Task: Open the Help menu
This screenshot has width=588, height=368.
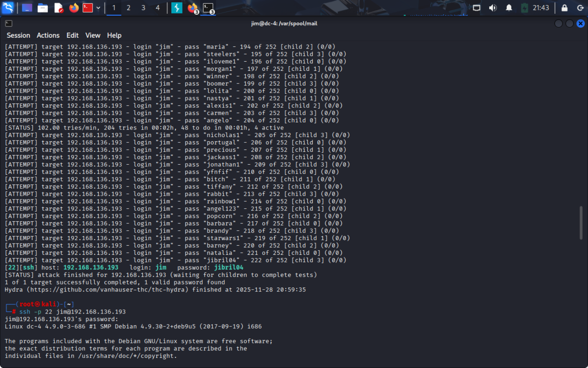Action: (x=114, y=36)
